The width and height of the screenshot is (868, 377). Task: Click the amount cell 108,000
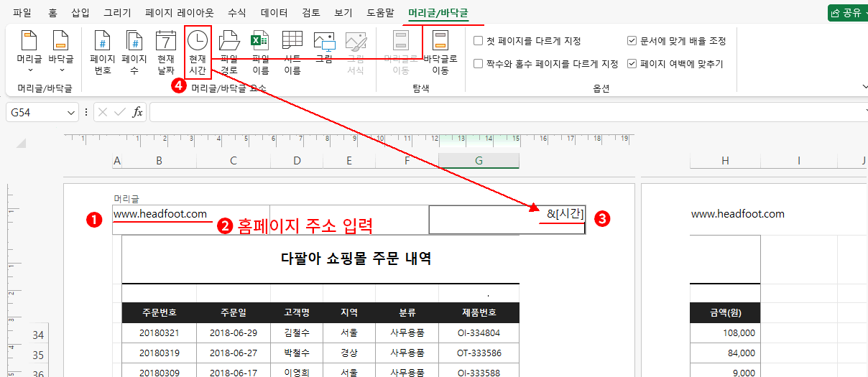pyautogui.click(x=725, y=333)
